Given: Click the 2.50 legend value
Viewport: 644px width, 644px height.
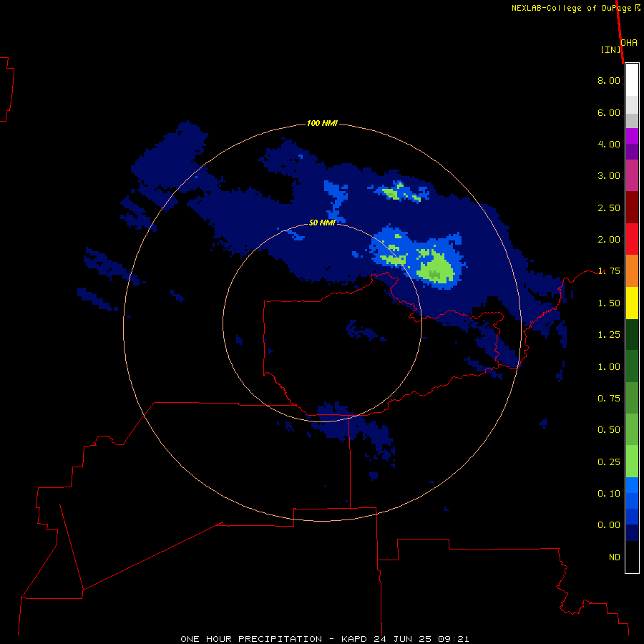Looking at the screenshot, I should (609, 208).
